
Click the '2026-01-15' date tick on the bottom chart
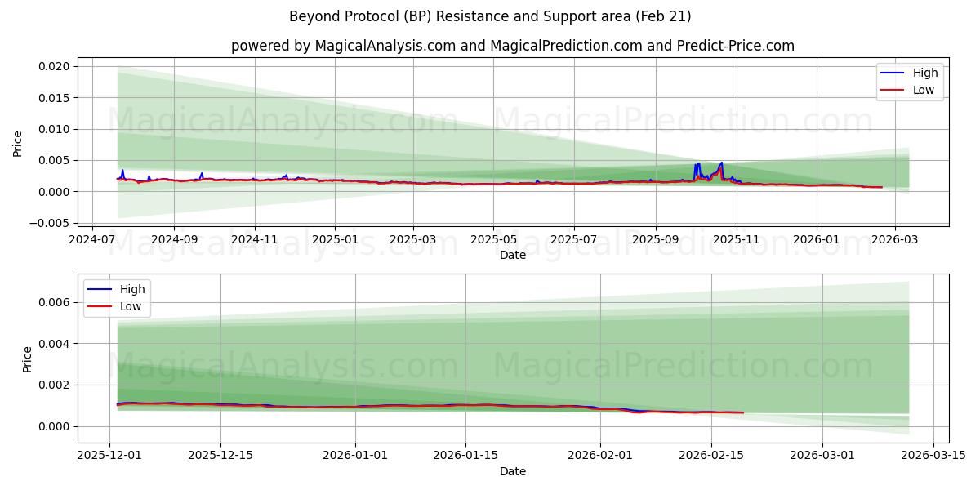click(465, 457)
